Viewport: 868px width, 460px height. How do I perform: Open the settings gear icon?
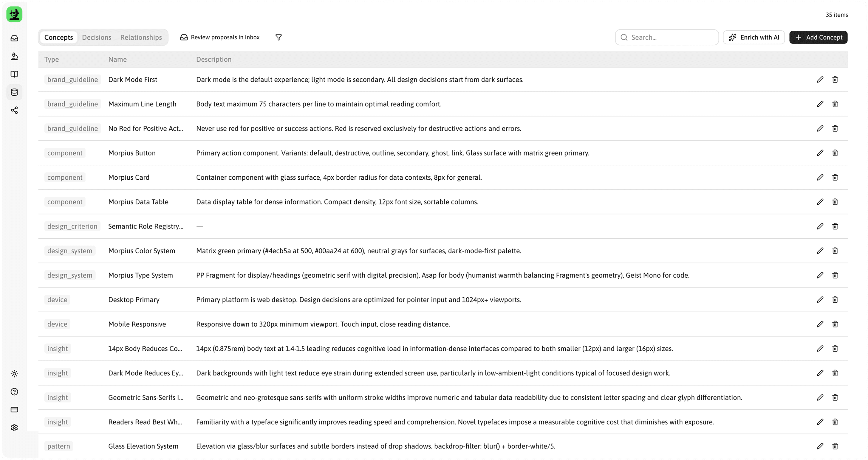point(14,428)
